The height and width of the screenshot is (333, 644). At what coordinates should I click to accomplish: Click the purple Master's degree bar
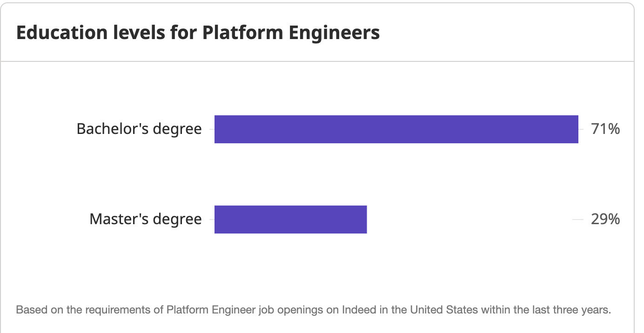click(x=290, y=220)
